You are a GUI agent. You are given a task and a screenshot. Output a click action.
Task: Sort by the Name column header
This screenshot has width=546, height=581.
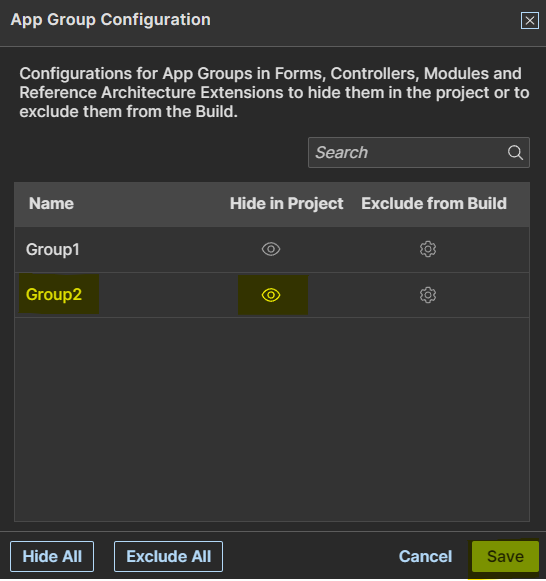51,203
